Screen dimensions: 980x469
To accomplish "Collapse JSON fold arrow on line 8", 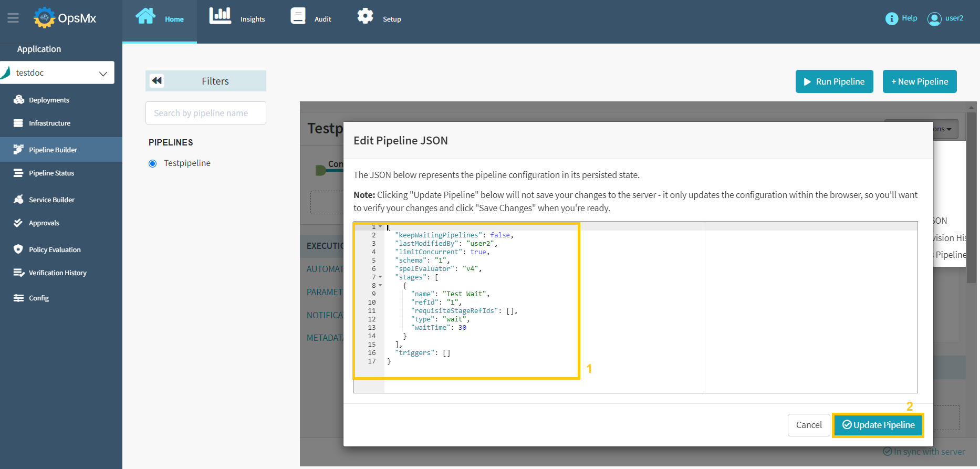I will [x=380, y=285].
